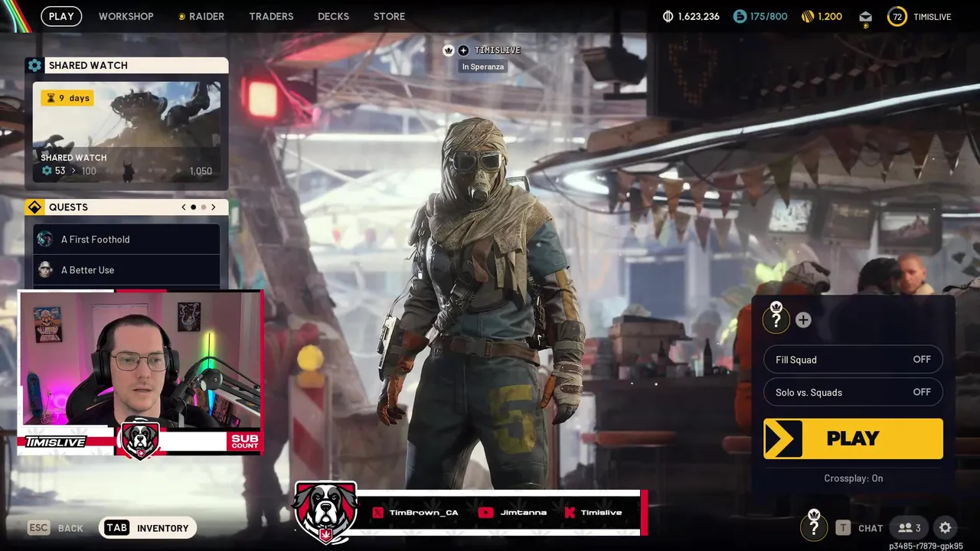Open the Decks tab
Screen dimensions: 980x551
pos(333,16)
